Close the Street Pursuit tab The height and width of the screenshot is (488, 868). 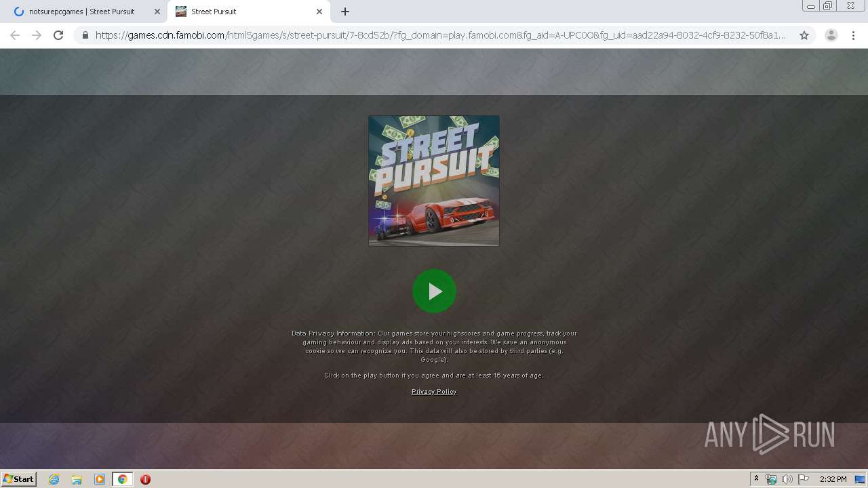tap(319, 12)
